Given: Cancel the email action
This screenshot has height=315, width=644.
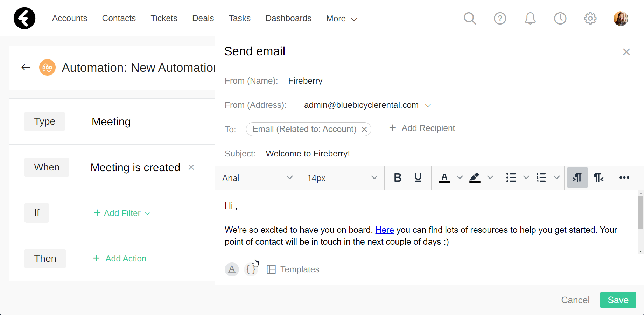Looking at the screenshot, I should pos(575,300).
